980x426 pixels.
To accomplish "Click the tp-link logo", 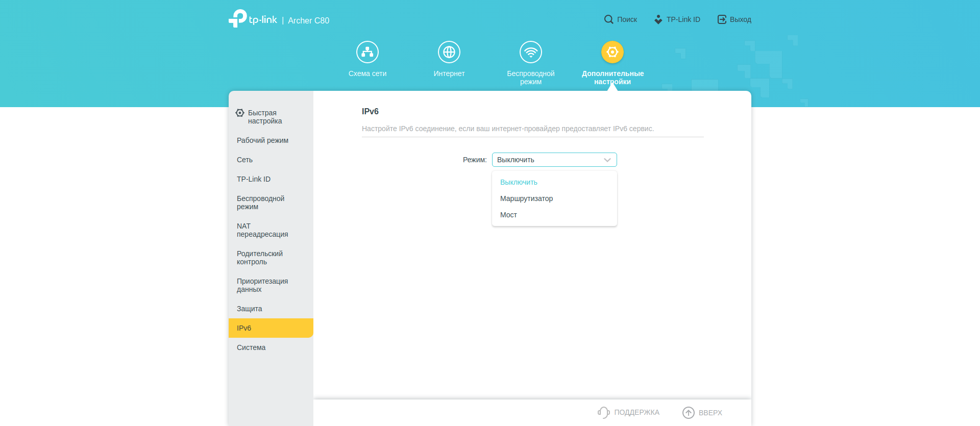I will click(253, 19).
